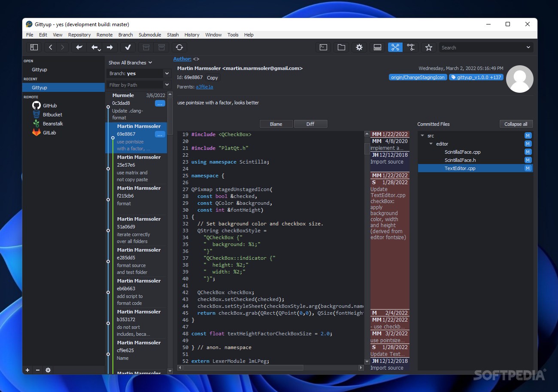Click the Collapse all button
Image resolution: width=558 pixels, height=392 pixels.
[x=516, y=124]
